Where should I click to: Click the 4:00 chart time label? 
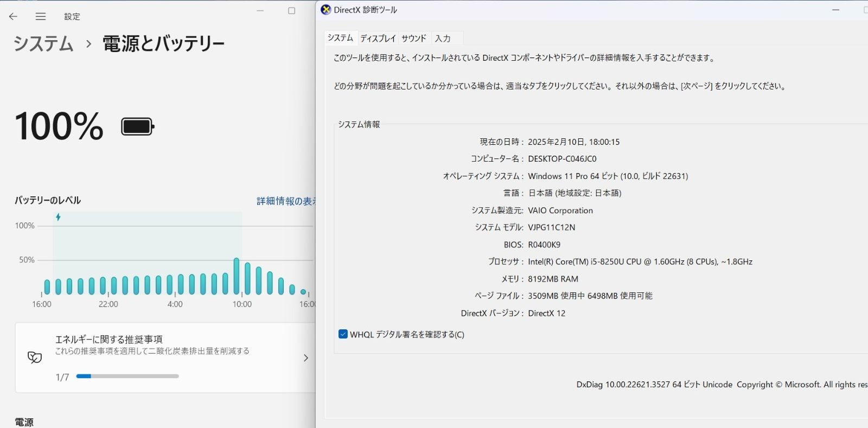pyautogui.click(x=175, y=304)
